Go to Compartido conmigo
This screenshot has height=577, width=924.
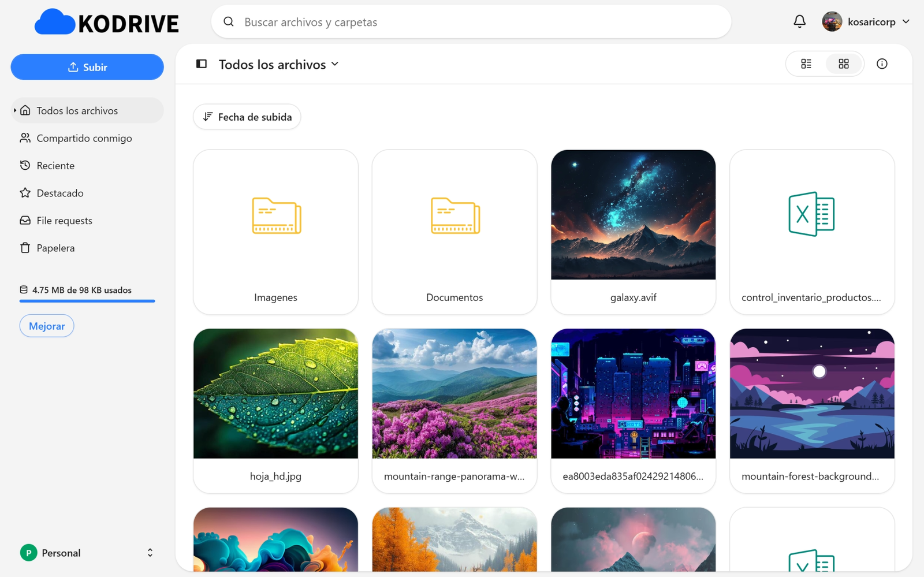coord(88,138)
